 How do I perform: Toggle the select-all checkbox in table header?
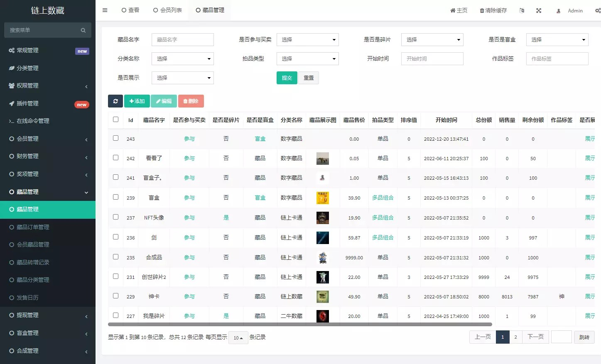coord(115,120)
